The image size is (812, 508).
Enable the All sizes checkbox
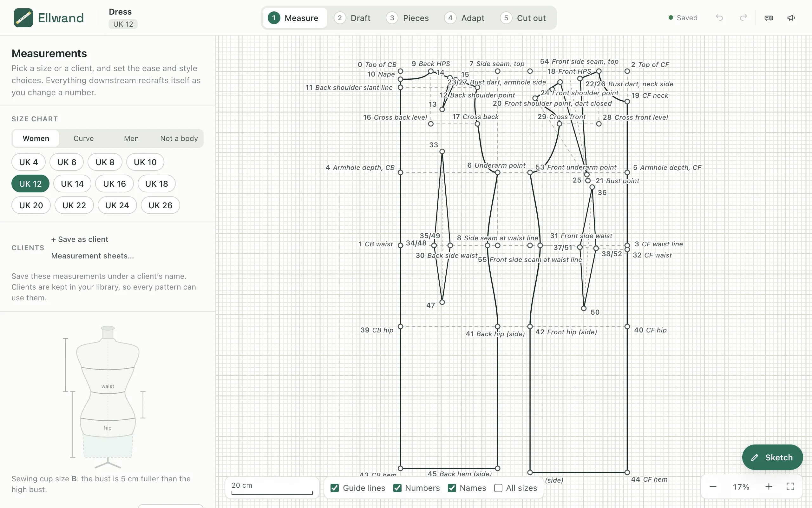pyautogui.click(x=498, y=488)
